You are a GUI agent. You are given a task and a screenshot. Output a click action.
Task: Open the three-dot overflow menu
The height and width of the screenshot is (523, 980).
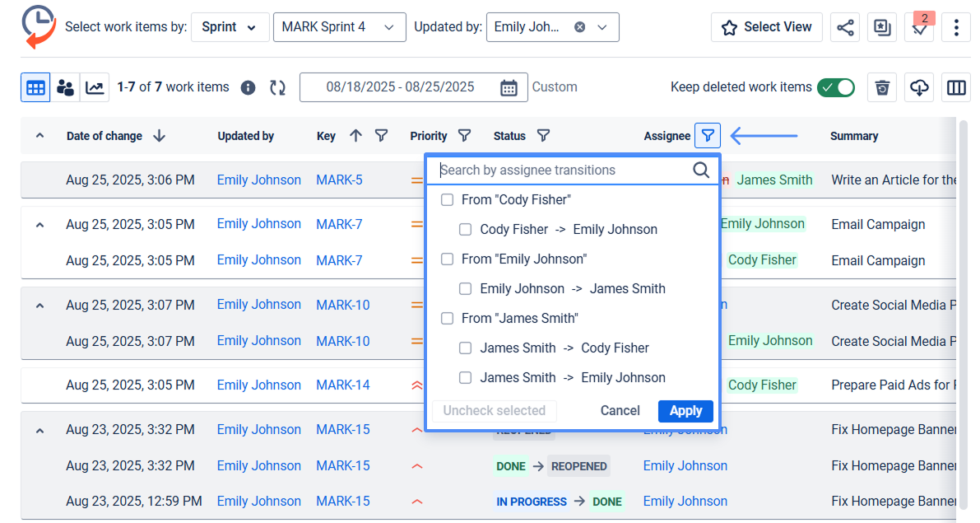coord(956,26)
